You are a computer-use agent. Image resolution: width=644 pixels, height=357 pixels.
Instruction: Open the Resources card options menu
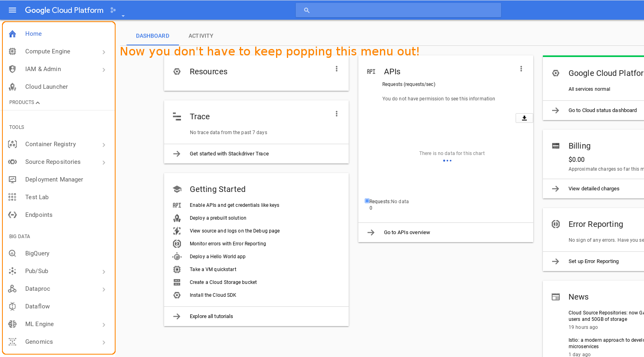tap(337, 69)
